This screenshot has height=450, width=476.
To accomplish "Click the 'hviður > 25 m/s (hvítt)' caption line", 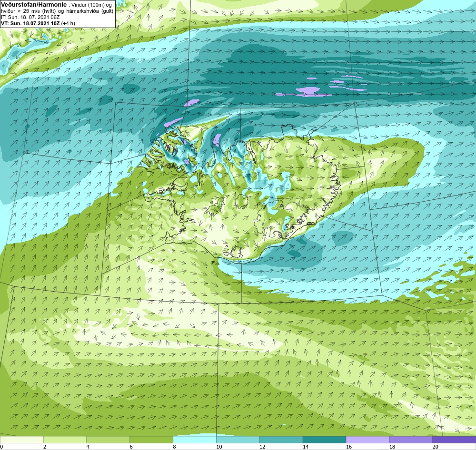I will 58,11.
